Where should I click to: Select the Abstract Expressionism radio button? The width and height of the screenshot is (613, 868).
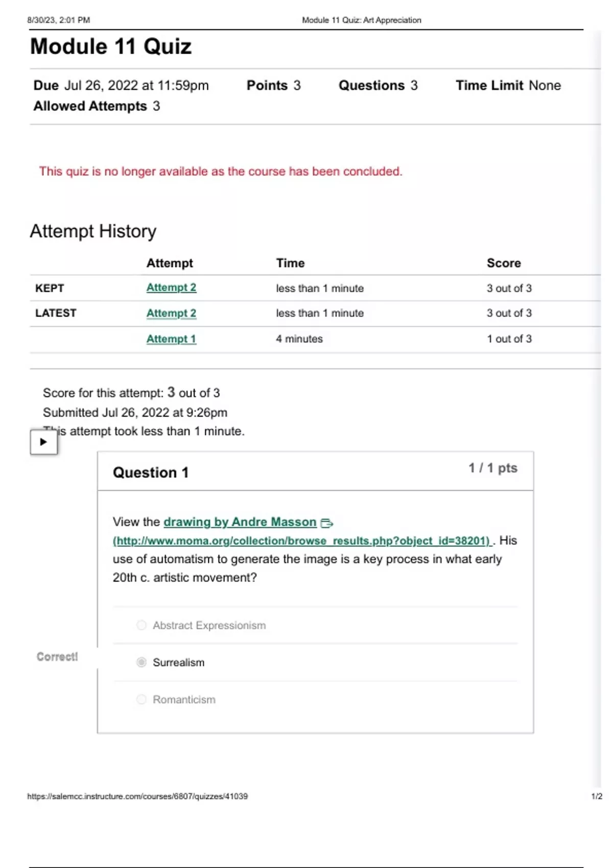pyautogui.click(x=142, y=625)
